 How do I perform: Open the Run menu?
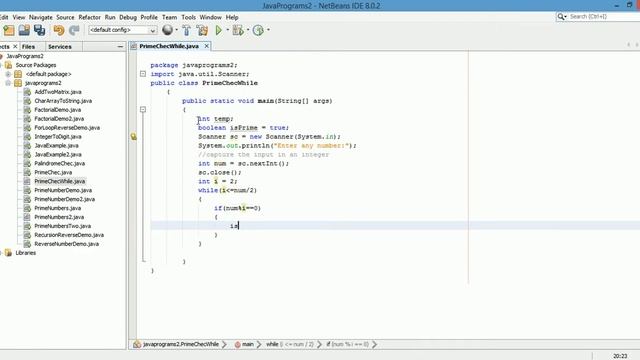(x=110, y=17)
